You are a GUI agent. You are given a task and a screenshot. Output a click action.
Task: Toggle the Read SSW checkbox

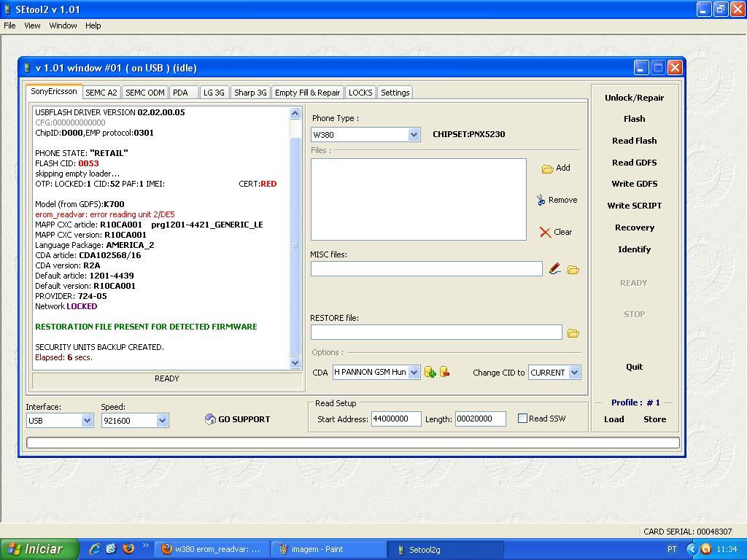pos(522,419)
